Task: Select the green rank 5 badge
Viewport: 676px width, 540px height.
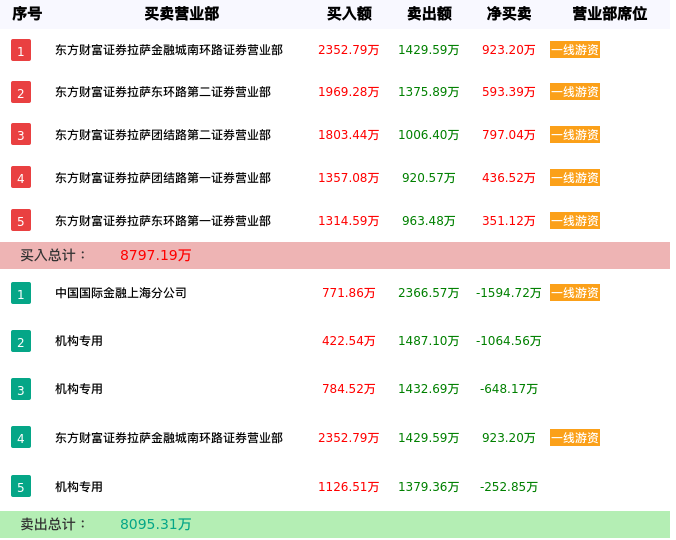Action: point(21,487)
